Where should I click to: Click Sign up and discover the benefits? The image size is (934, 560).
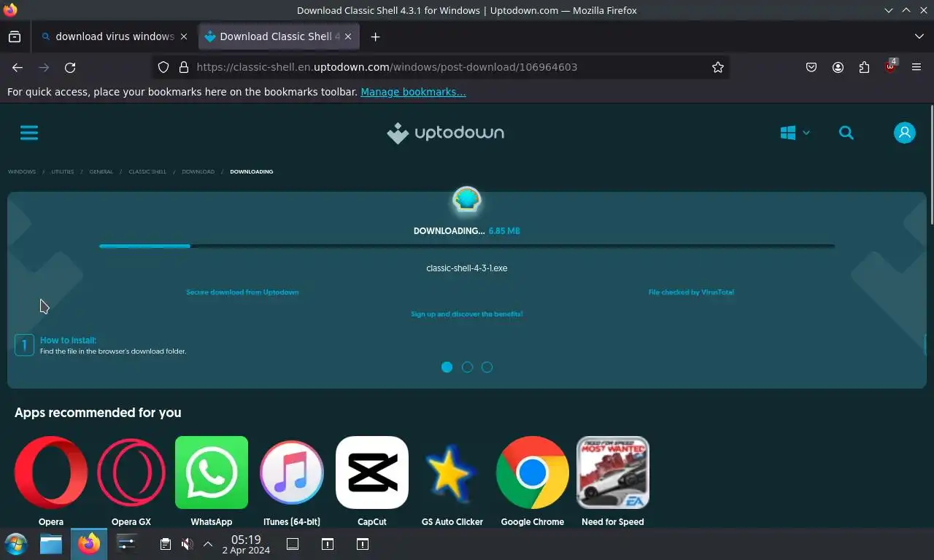click(x=467, y=314)
